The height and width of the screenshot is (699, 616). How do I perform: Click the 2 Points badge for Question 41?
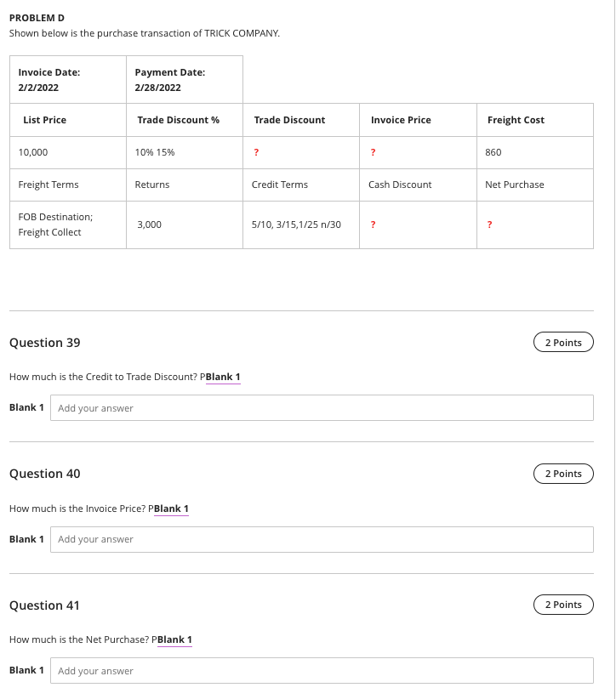coord(563,605)
